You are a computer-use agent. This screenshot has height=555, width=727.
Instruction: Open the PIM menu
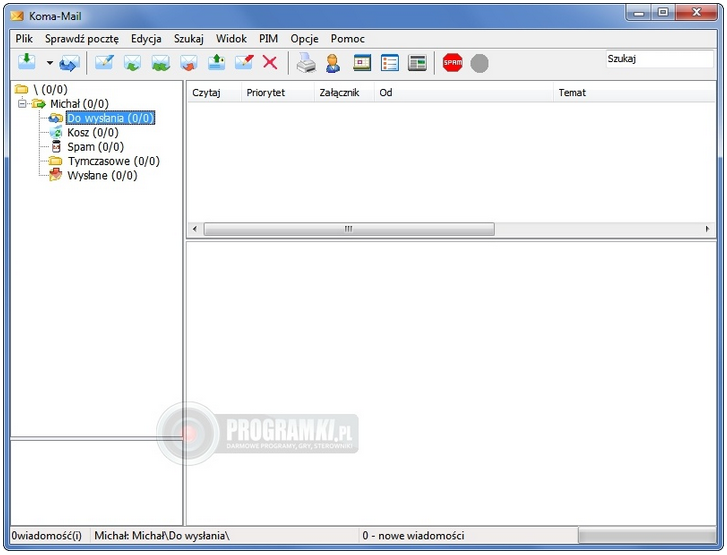click(x=268, y=39)
